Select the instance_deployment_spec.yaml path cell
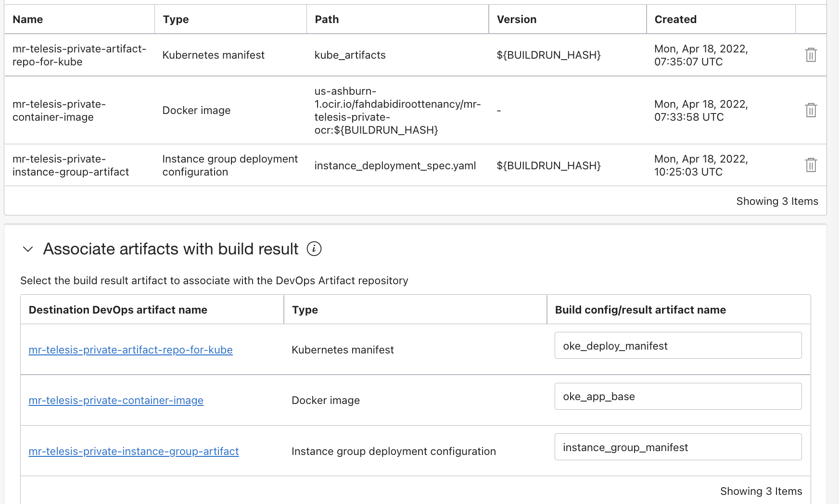This screenshot has height=504, width=839. coord(395,165)
